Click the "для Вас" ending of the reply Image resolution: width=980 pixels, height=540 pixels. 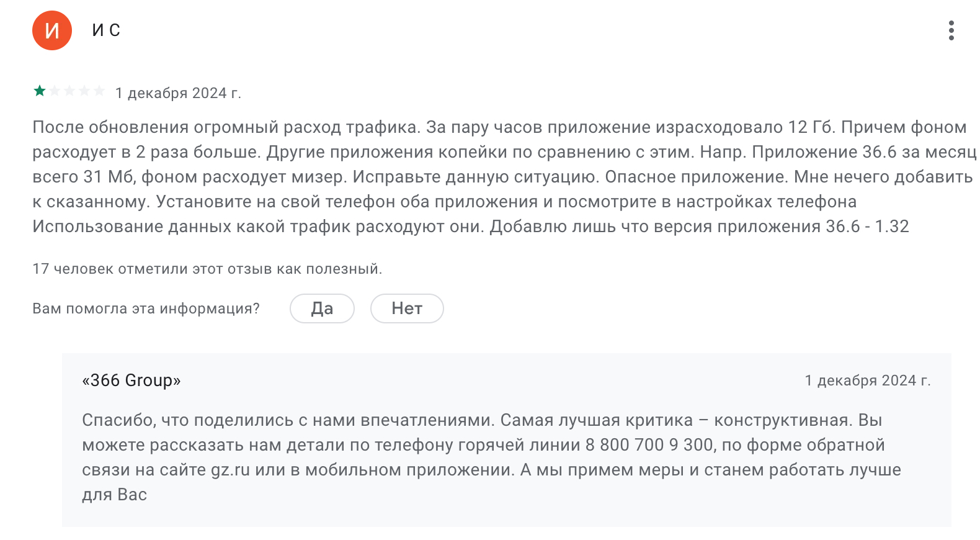click(x=114, y=495)
